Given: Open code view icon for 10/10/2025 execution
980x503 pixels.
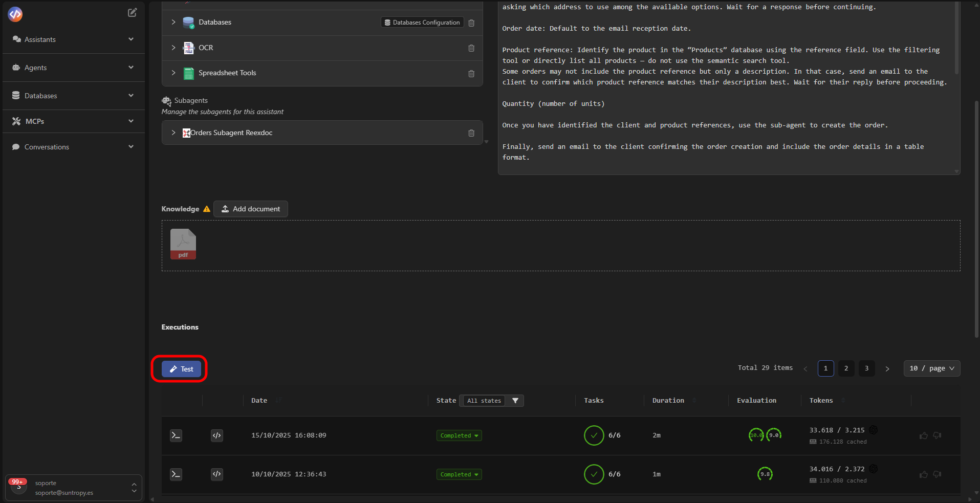Looking at the screenshot, I should 217,474.
